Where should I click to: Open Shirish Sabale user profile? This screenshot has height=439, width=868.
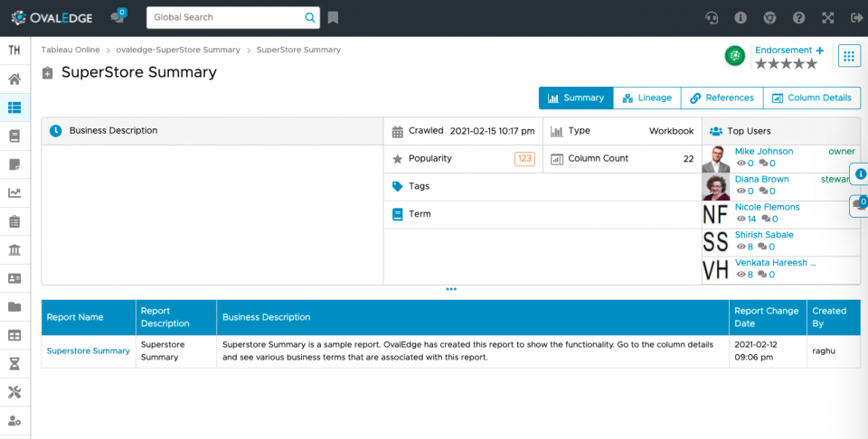click(x=764, y=235)
